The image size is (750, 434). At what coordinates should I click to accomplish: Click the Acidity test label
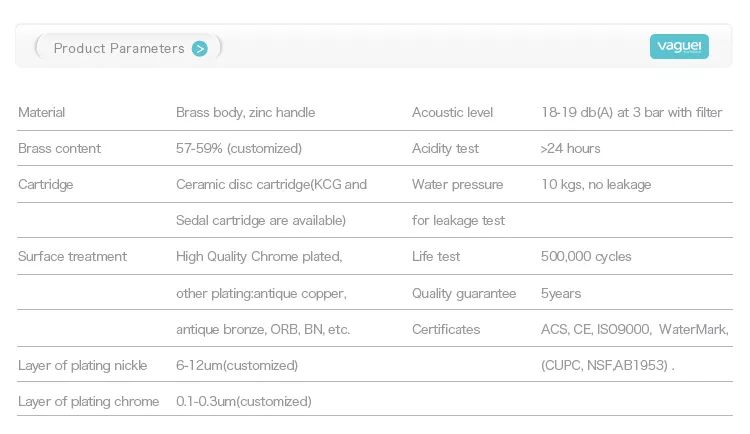(445, 148)
